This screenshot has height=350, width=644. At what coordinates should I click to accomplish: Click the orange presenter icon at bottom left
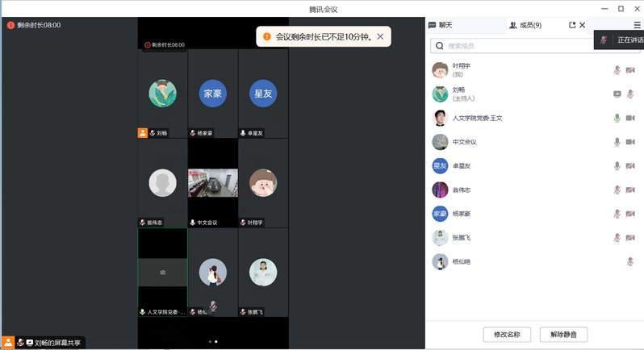click(x=8, y=343)
